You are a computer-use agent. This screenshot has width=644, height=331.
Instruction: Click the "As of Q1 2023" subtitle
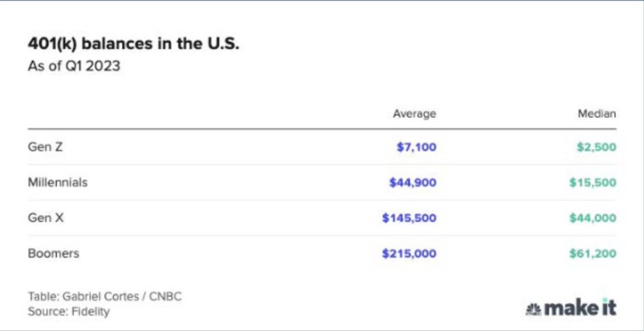[74, 68]
